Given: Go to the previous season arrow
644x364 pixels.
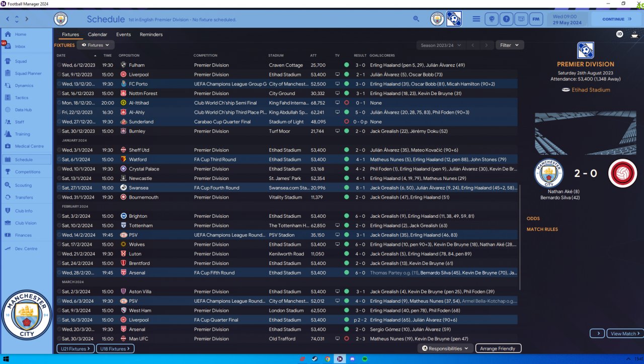Looking at the screenshot, I should pos(472,45).
